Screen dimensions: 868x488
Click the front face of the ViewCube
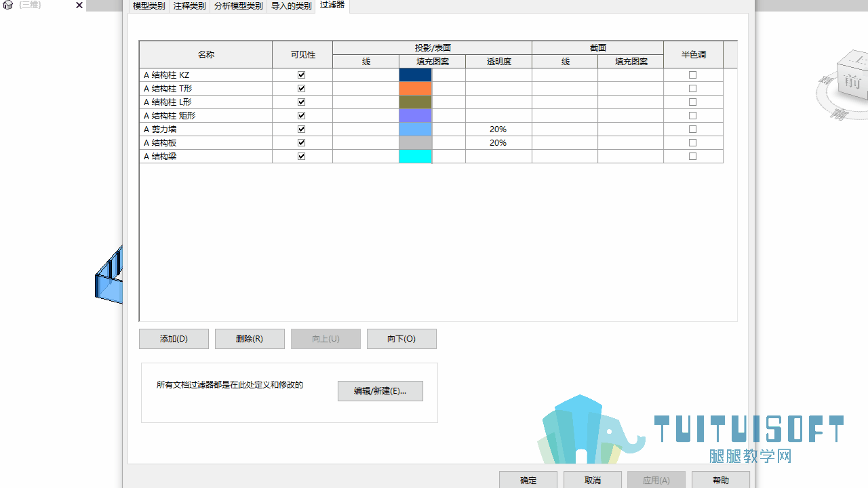coord(852,82)
